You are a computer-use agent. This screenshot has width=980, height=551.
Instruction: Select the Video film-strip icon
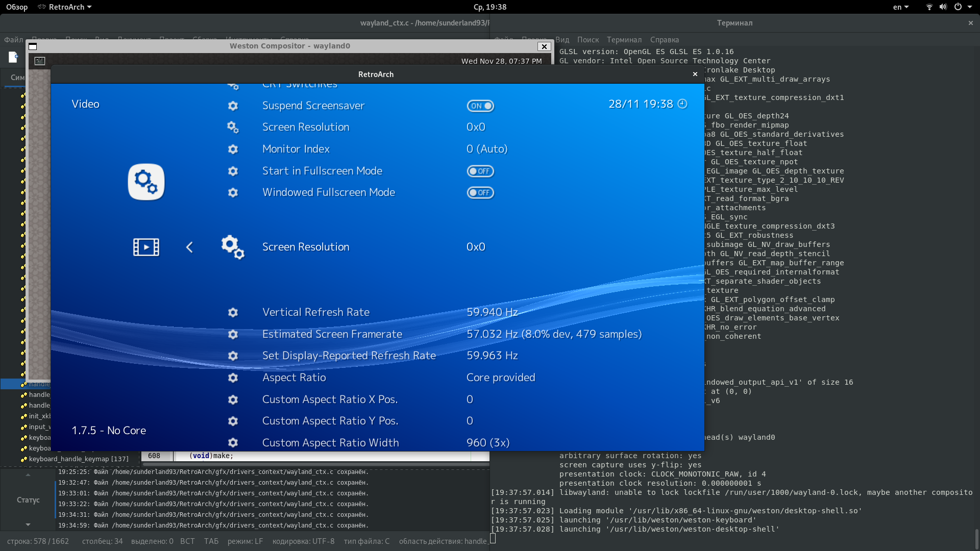(x=146, y=247)
